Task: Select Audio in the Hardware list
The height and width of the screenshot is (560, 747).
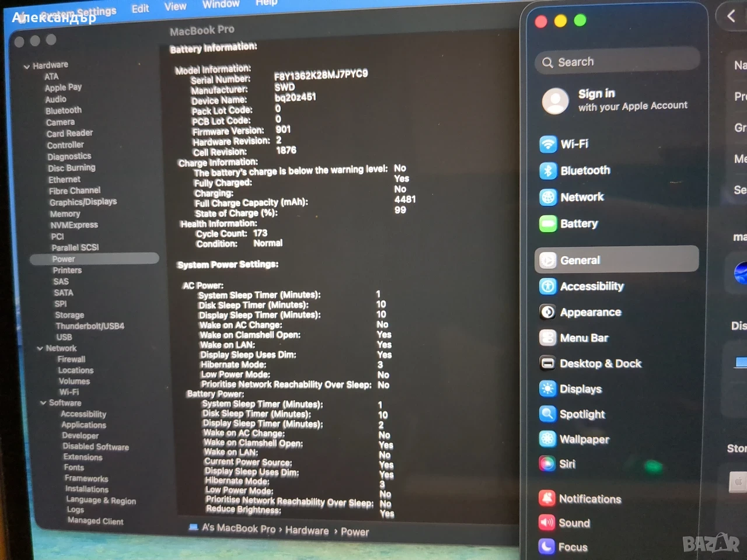Action: 56,99
